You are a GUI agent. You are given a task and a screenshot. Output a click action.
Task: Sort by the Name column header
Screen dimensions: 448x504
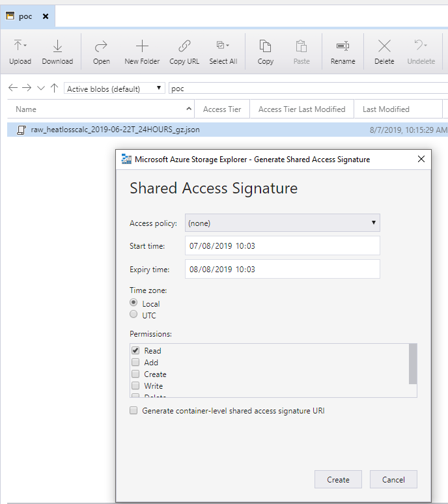[101, 109]
